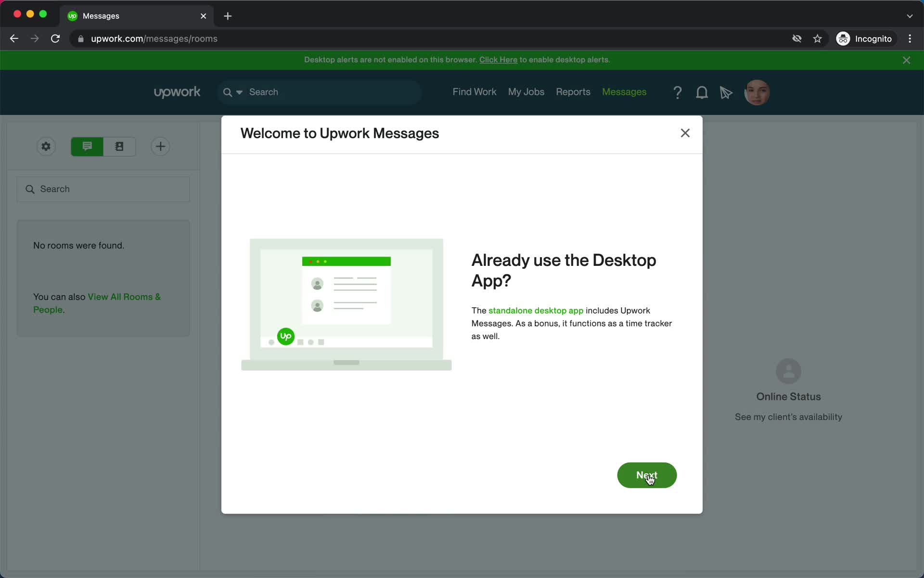Focus the rooms Search field in sidebar
Viewport: 924px width, 578px height.
point(103,189)
